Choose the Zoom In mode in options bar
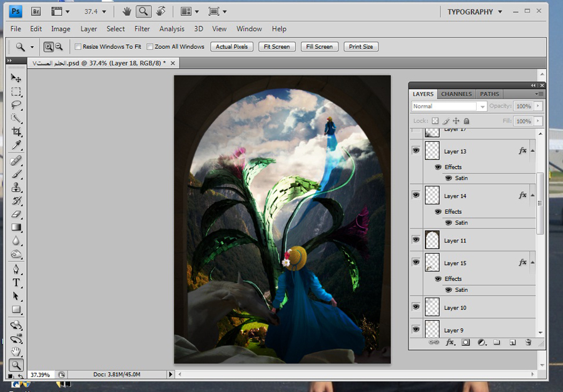563x392 pixels. (48, 47)
